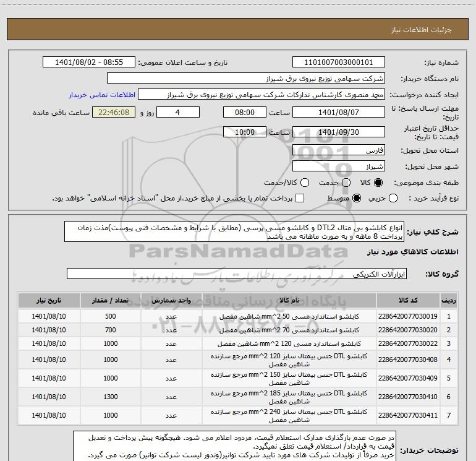Viewport: 476px width, 461px height.
Task: Select the کالا radio button
Action: tap(378, 183)
